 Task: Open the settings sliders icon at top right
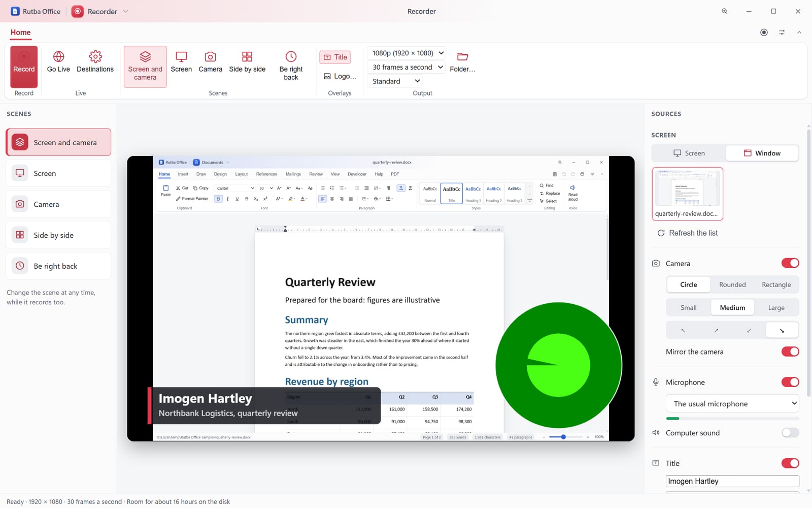(782, 33)
